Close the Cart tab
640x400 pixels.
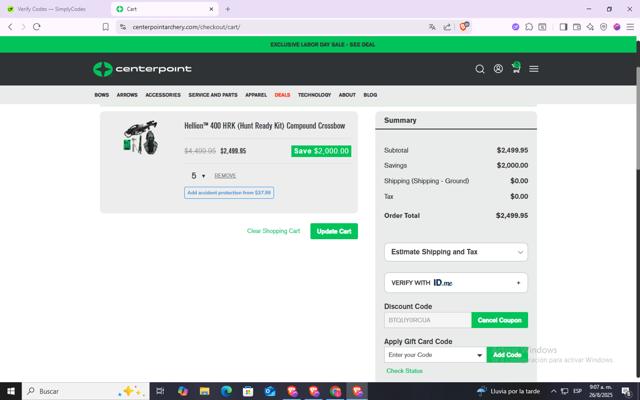[x=211, y=9]
